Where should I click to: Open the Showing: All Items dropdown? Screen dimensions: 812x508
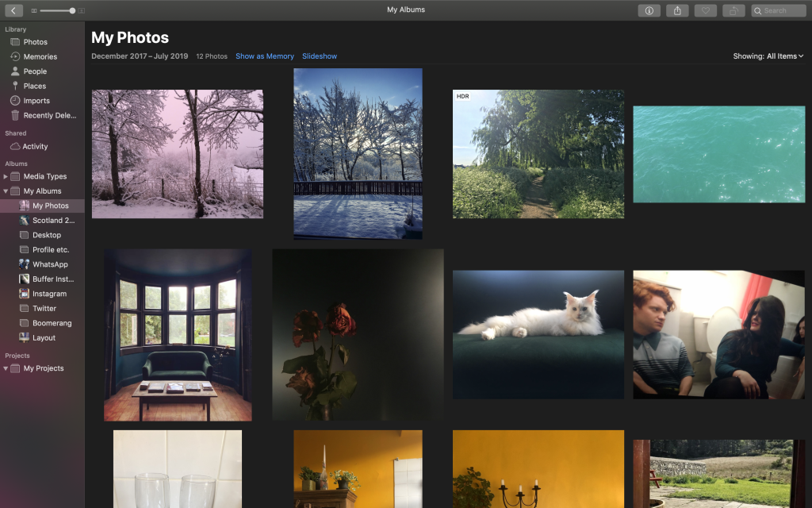(768, 56)
